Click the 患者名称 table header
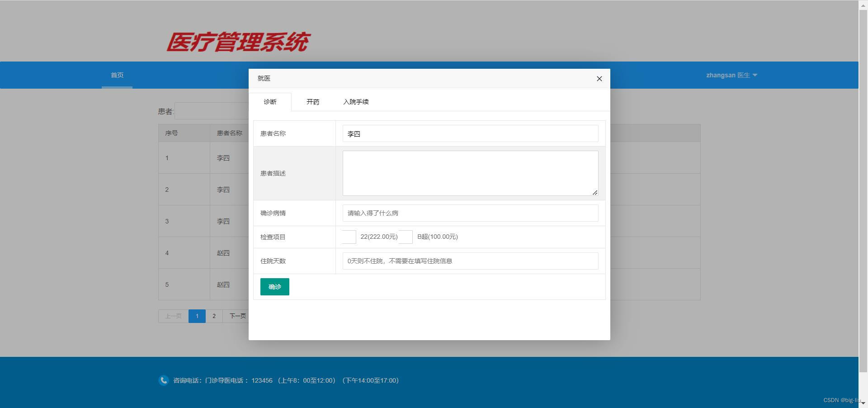This screenshot has width=868, height=408. [229, 133]
